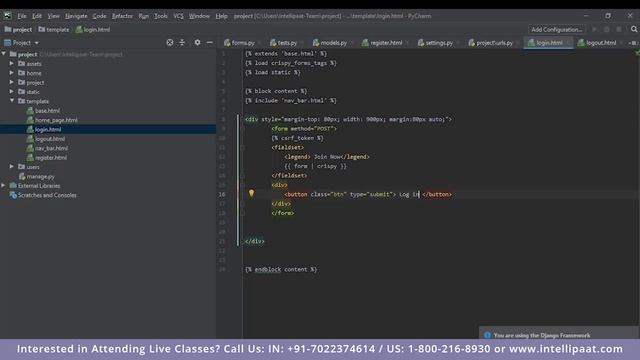Click the Add Configuration button
Viewport: 640px width, 360px height.
pyautogui.click(x=556, y=29)
